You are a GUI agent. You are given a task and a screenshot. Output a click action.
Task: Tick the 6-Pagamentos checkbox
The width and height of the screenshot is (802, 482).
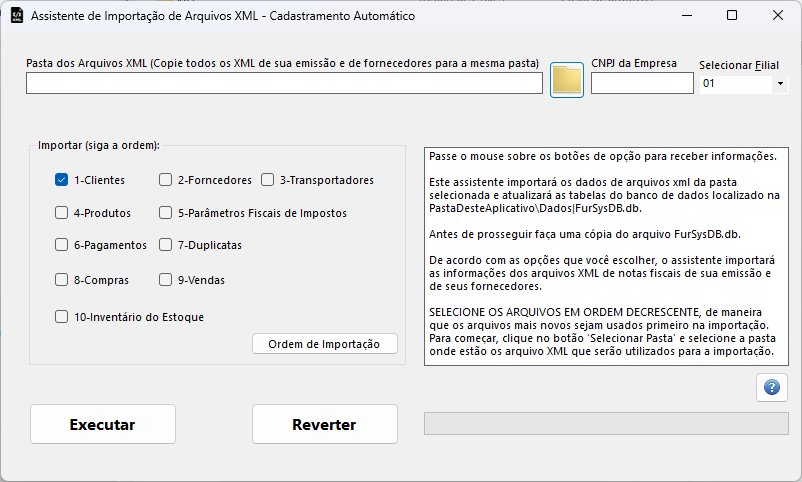(62, 245)
